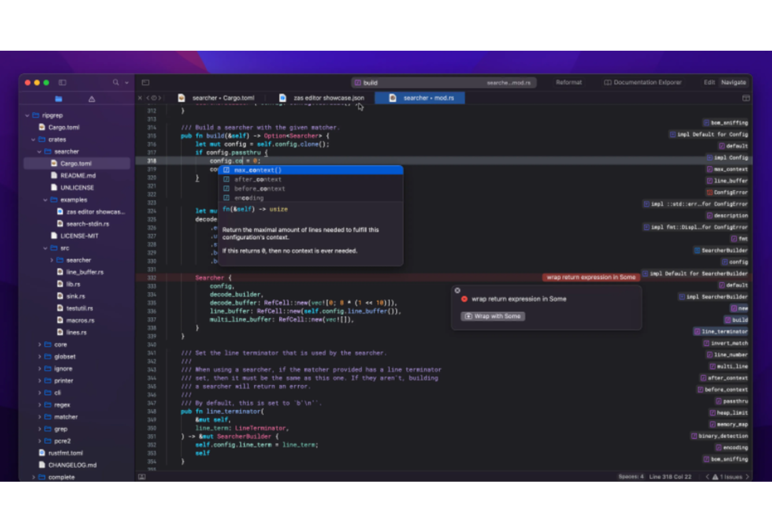Click Spaces: 4 indentation setting
772x532 pixels.
[x=631, y=477]
